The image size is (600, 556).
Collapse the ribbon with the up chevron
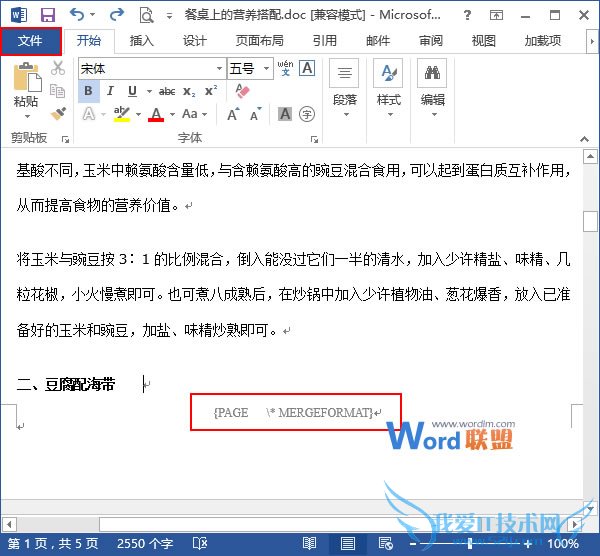584,139
